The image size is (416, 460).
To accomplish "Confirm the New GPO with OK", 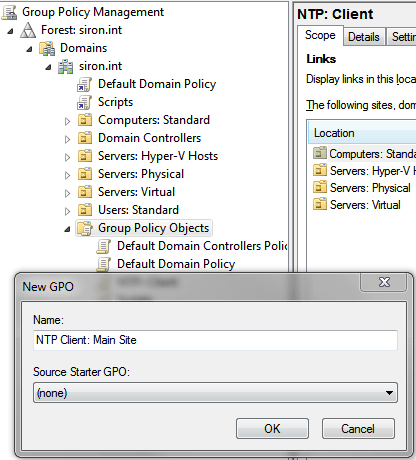I will (x=272, y=429).
